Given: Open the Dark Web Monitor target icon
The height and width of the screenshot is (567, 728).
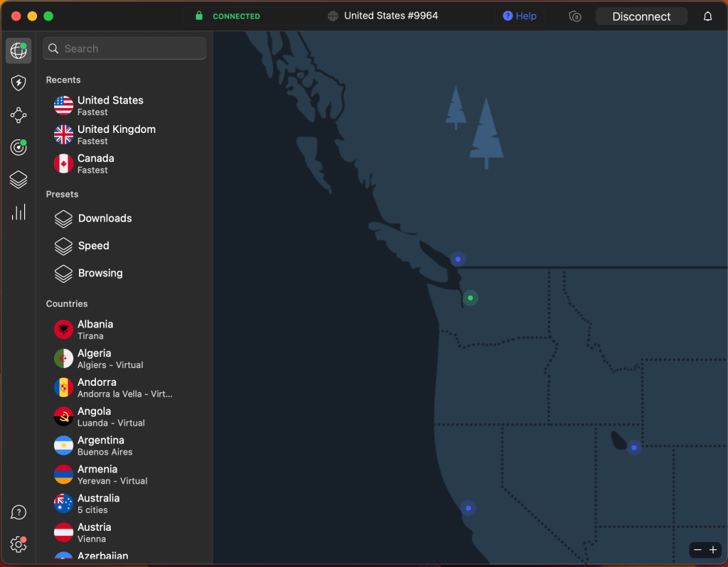Looking at the screenshot, I should click(18, 147).
